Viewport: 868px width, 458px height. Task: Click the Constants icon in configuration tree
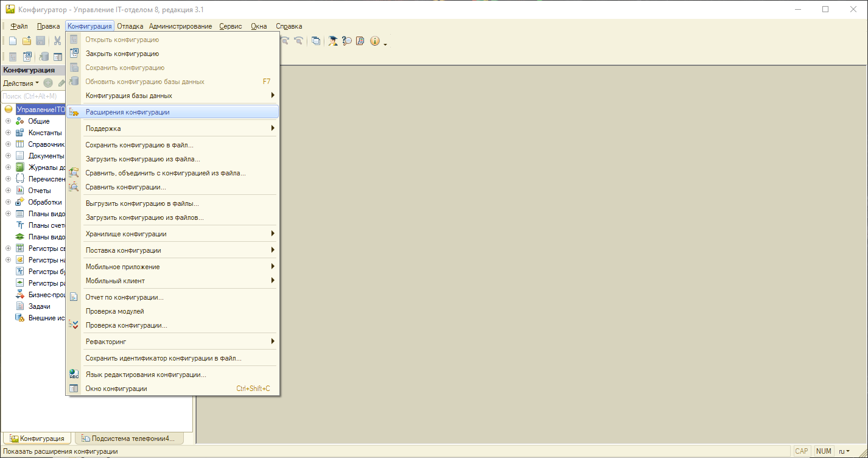19,133
